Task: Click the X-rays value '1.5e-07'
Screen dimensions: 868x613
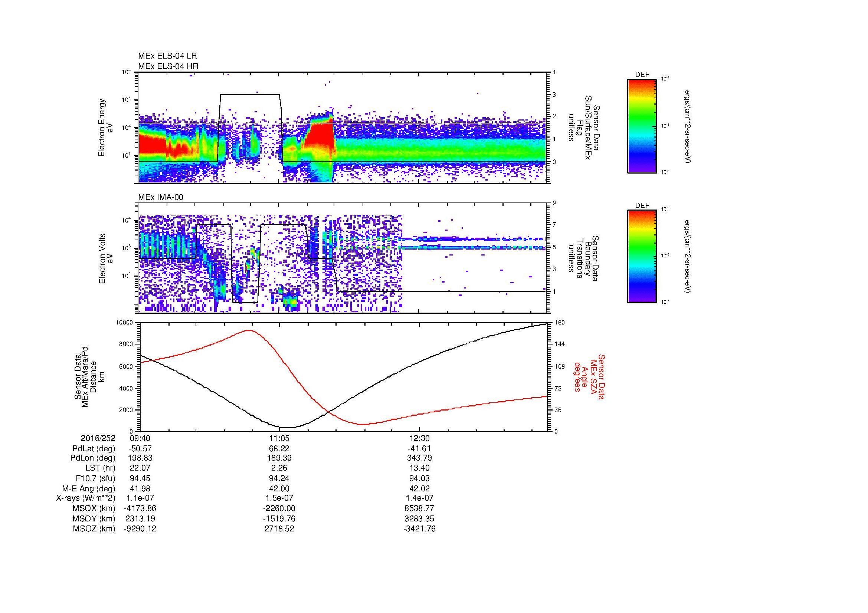Action: 279,498
